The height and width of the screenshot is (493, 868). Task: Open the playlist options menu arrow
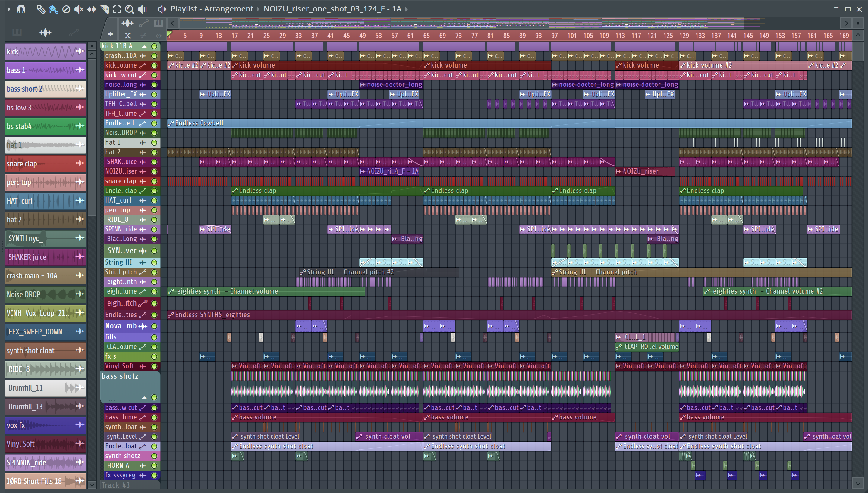tap(8, 9)
